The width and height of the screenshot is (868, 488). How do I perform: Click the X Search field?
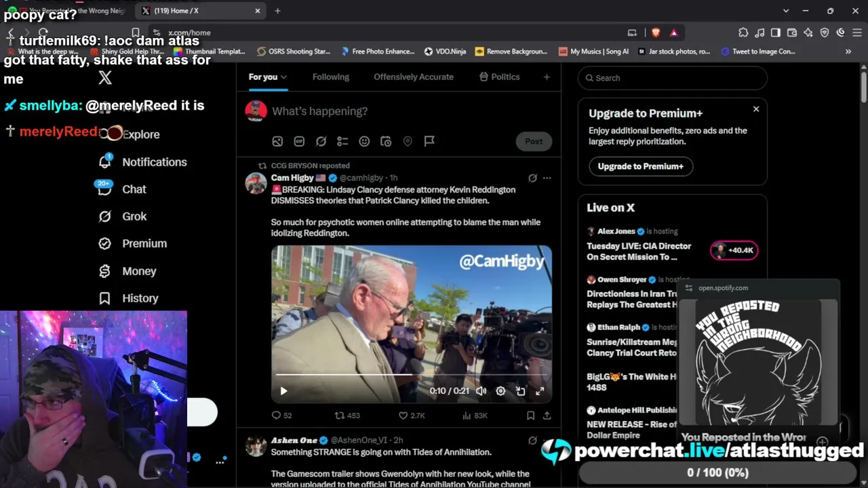[x=673, y=78]
